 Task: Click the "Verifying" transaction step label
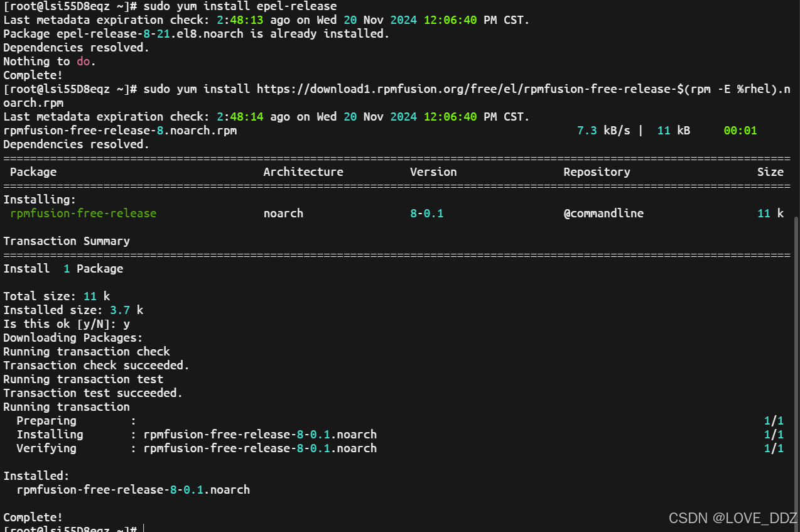46,448
